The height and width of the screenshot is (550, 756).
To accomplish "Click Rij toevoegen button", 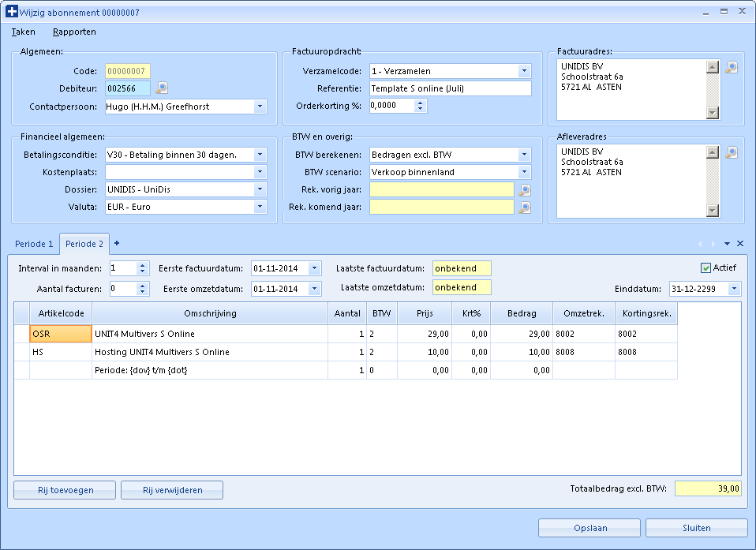I will pyautogui.click(x=65, y=490).
